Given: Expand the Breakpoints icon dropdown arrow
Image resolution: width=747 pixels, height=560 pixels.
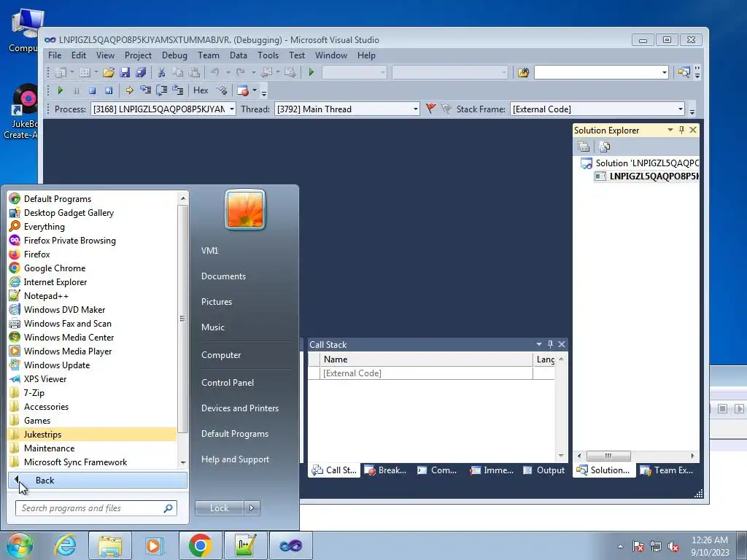Looking at the screenshot, I should pos(255,90).
